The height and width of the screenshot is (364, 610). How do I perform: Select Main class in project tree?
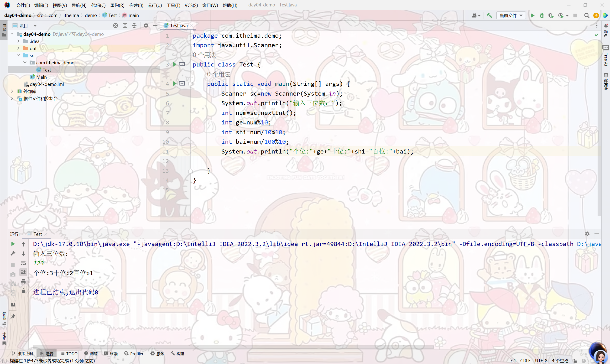coord(42,77)
